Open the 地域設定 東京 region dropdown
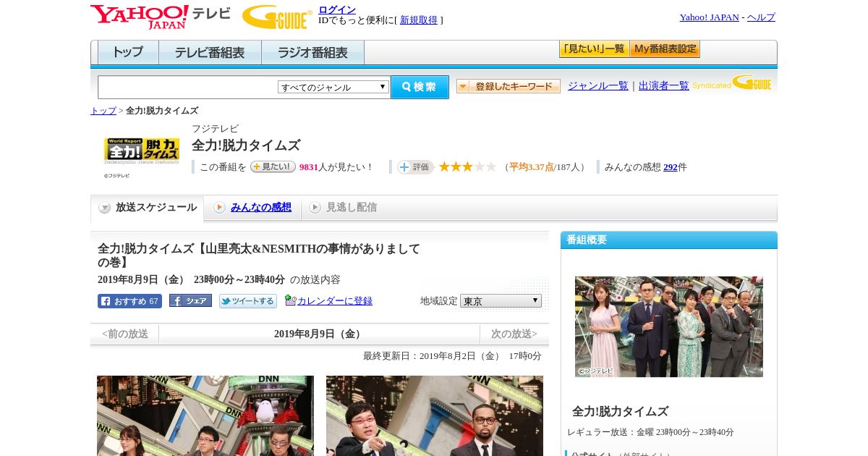Screen dimensions: 868x456 pyautogui.click(x=501, y=300)
